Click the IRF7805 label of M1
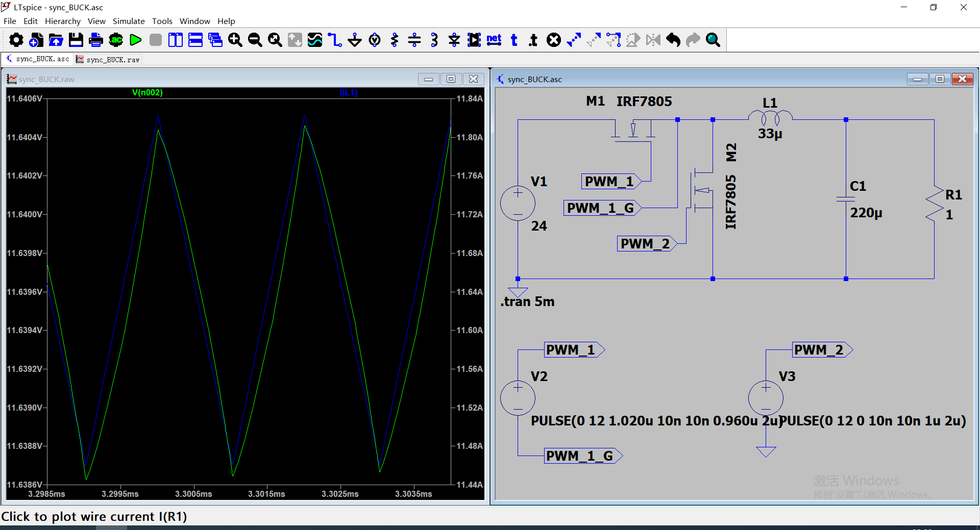 pos(644,102)
